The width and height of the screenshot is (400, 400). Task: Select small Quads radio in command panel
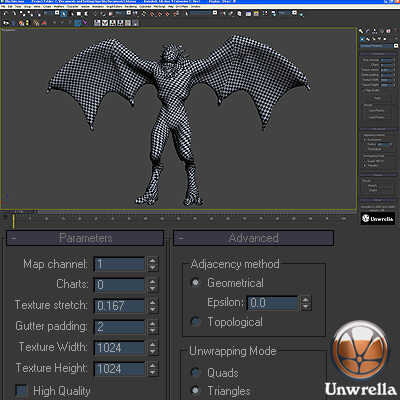365,161
